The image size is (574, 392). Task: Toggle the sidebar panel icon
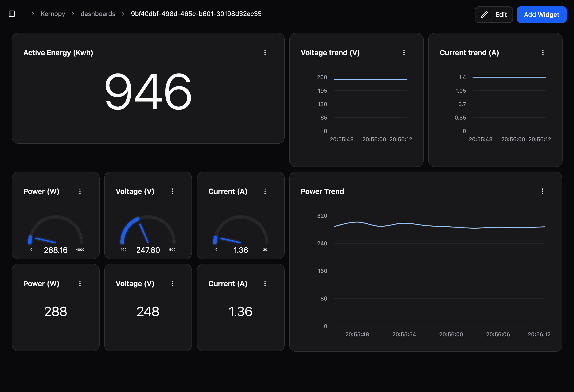[12, 14]
